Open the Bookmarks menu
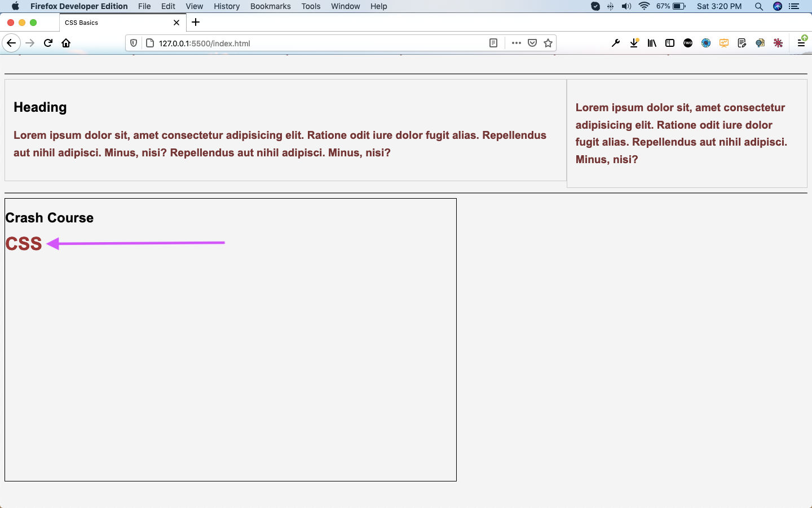 tap(271, 6)
